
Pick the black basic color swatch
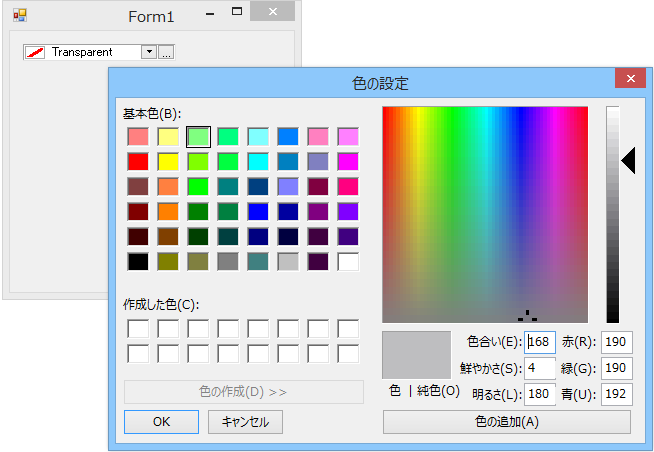click(138, 261)
